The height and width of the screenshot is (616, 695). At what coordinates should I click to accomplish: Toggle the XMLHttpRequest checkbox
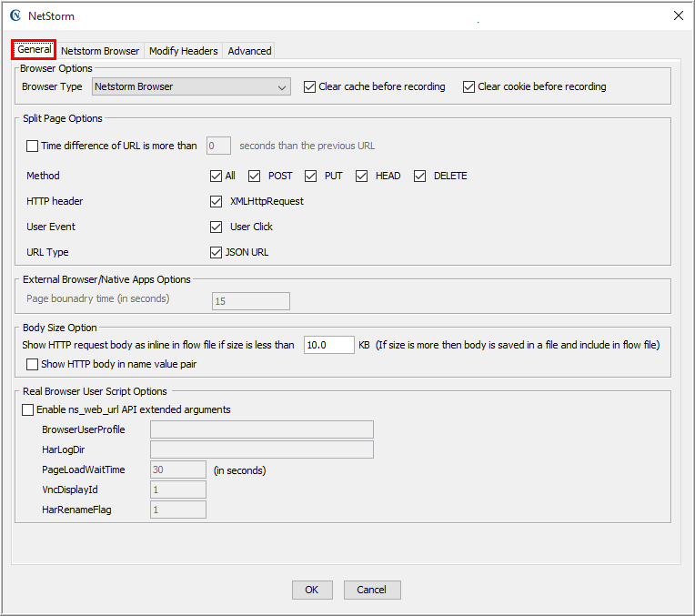tap(216, 201)
